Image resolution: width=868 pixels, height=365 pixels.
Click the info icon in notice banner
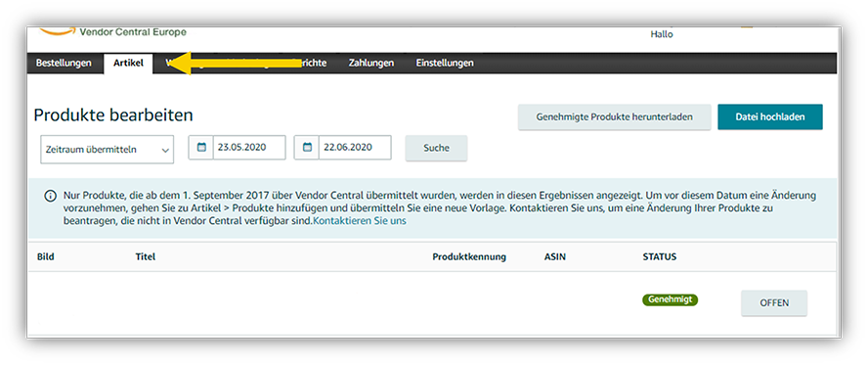(51, 196)
